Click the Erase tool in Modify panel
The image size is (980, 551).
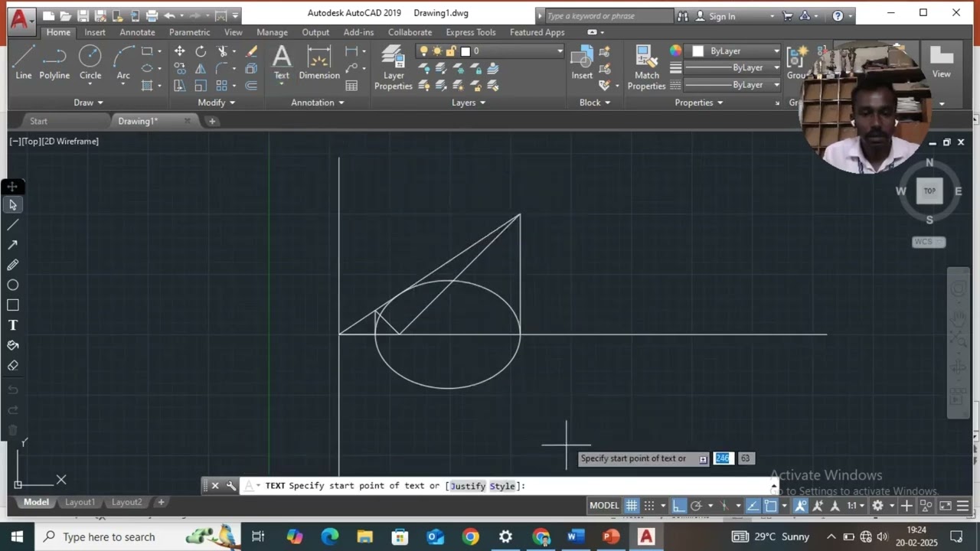(251, 51)
